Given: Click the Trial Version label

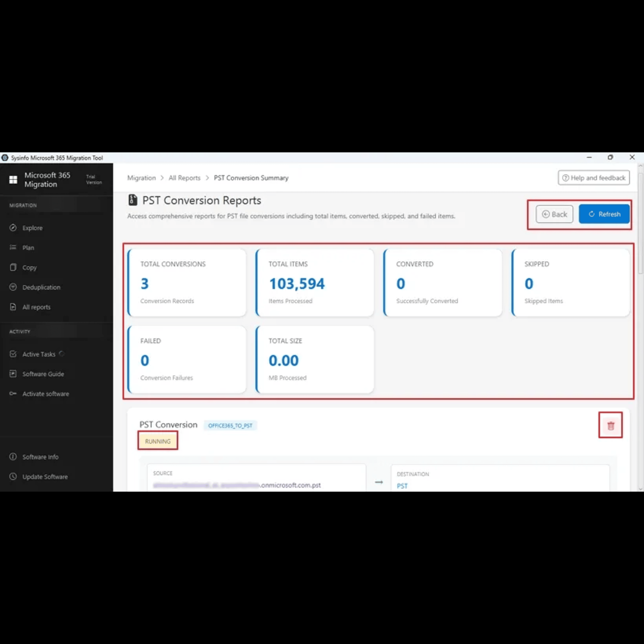Looking at the screenshot, I should 94,180.
